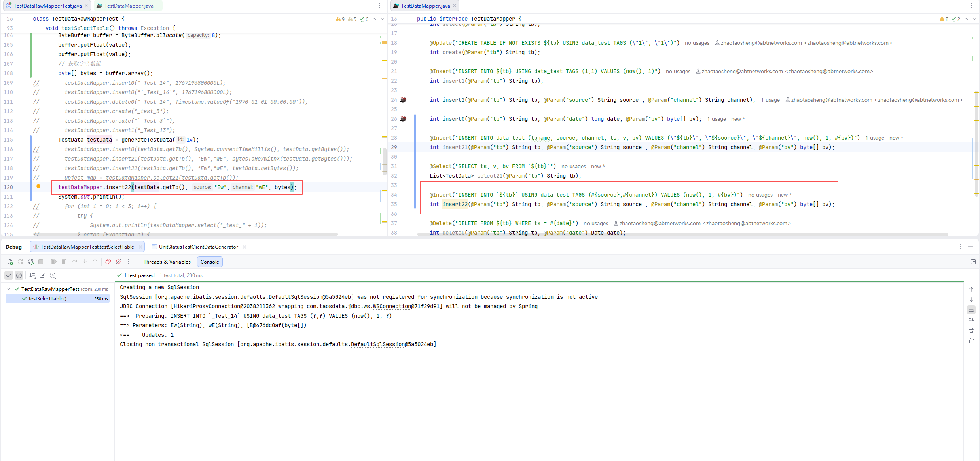Click soft-wrap icon in console sidebar
Image resolution: width=980 pixels, height=461 pixels.
coord(971,310)
